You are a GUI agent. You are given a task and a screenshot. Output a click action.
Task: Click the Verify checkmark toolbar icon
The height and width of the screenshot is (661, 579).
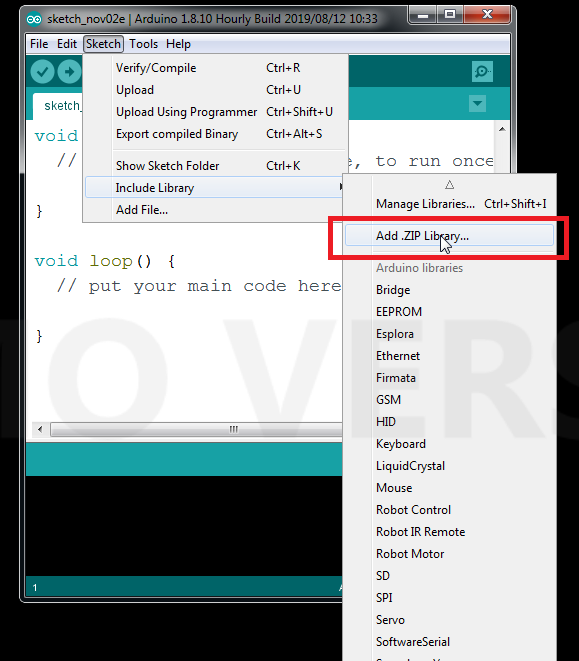click(x=42, y=72)
